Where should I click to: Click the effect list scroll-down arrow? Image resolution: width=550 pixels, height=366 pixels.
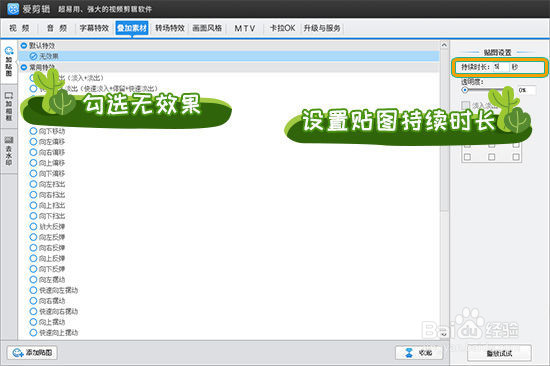(x=444, y=334)
